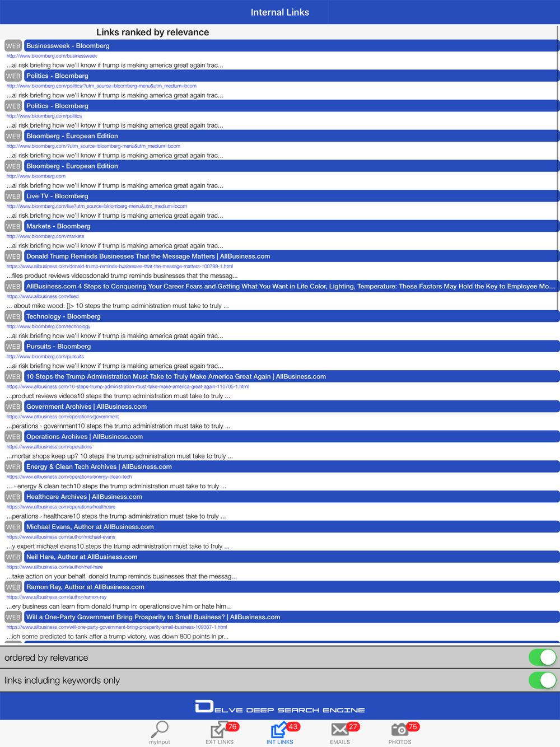Open Neil Hare, Author at AllBusiness.com
Image resolution: width=560 pixels, height=747 pixels.
point(292,557)
